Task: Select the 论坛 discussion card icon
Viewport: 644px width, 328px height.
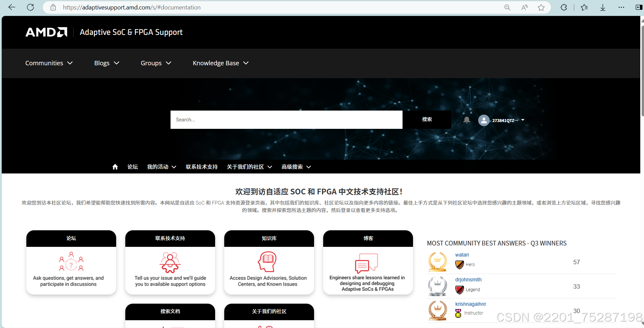Action: [x=71, y=262]
